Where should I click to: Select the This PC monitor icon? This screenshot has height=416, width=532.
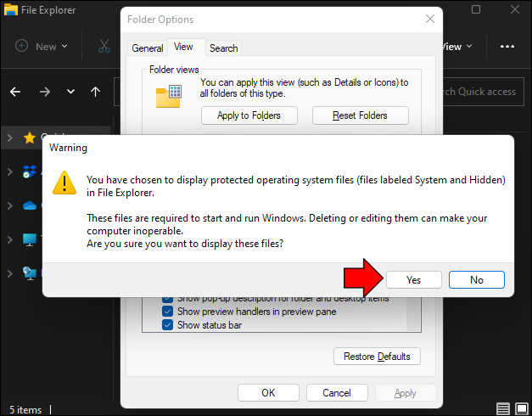30,239
